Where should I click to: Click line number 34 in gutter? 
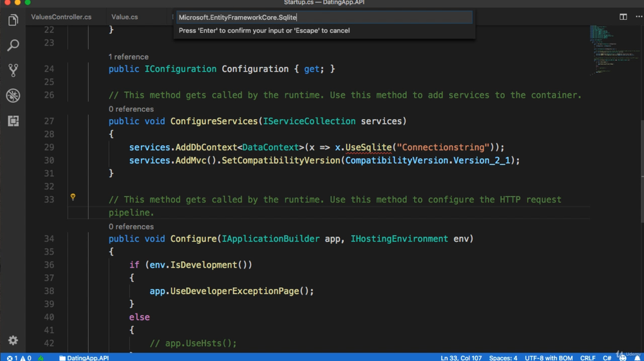point(49,239)
